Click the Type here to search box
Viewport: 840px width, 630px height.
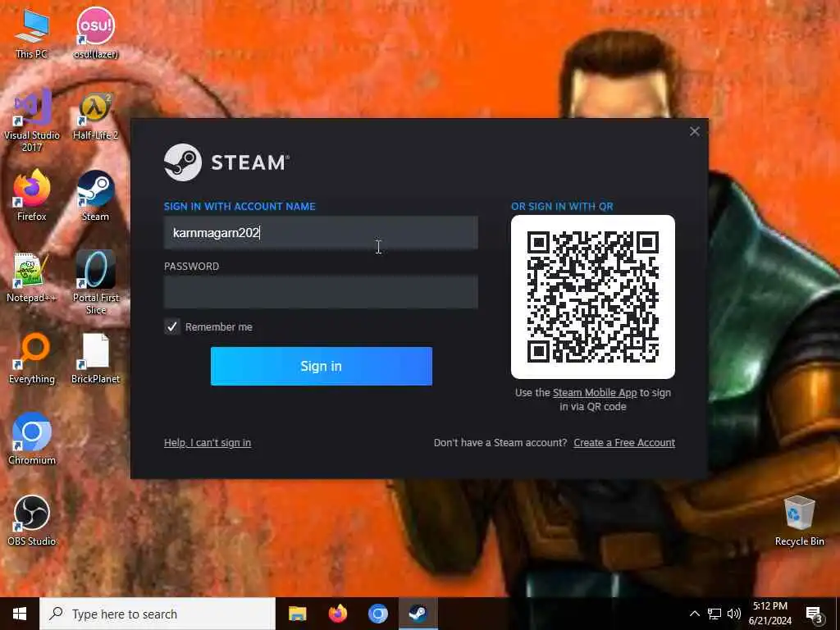157,614
